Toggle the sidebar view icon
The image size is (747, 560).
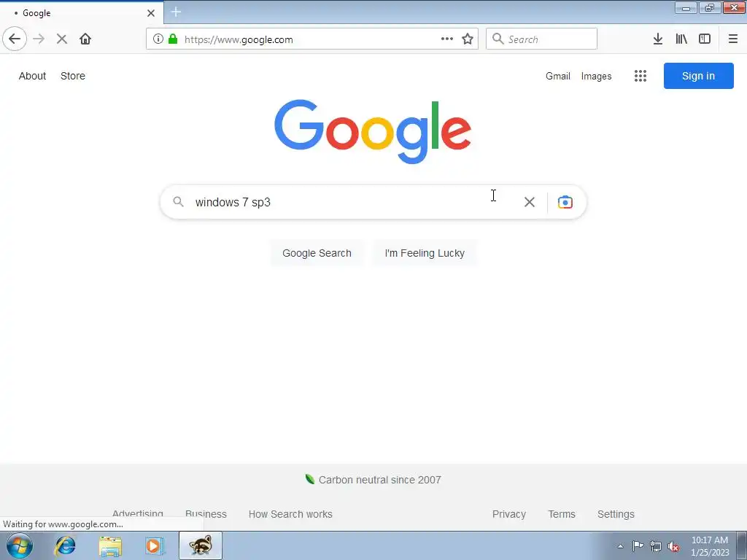[x=705, y=39]
